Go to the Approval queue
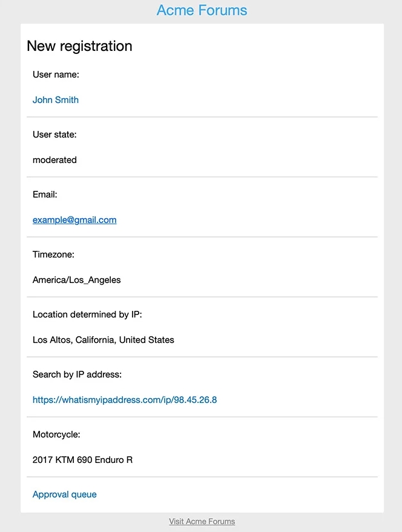 tap(65, 494)
